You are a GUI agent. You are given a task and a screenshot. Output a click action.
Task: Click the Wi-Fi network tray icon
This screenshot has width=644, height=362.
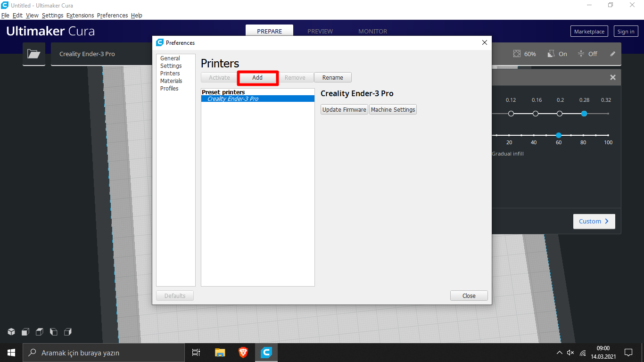(583, 353)
